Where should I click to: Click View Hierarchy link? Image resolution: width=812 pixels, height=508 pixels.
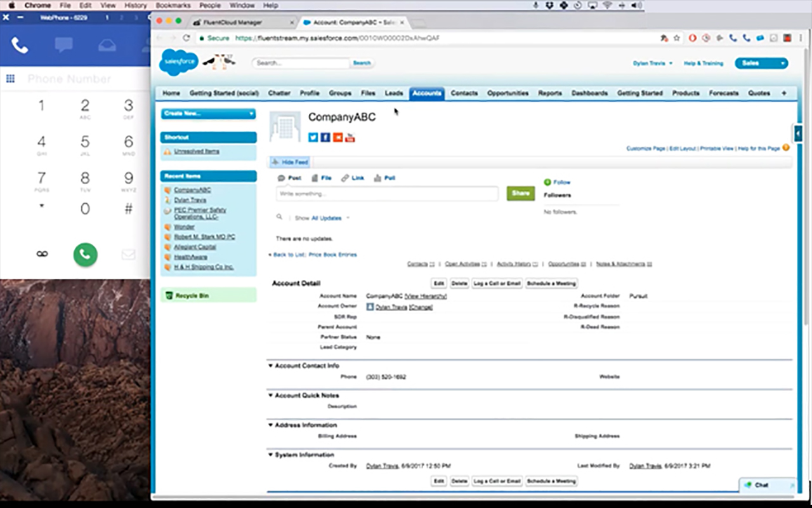coord(426,296)
